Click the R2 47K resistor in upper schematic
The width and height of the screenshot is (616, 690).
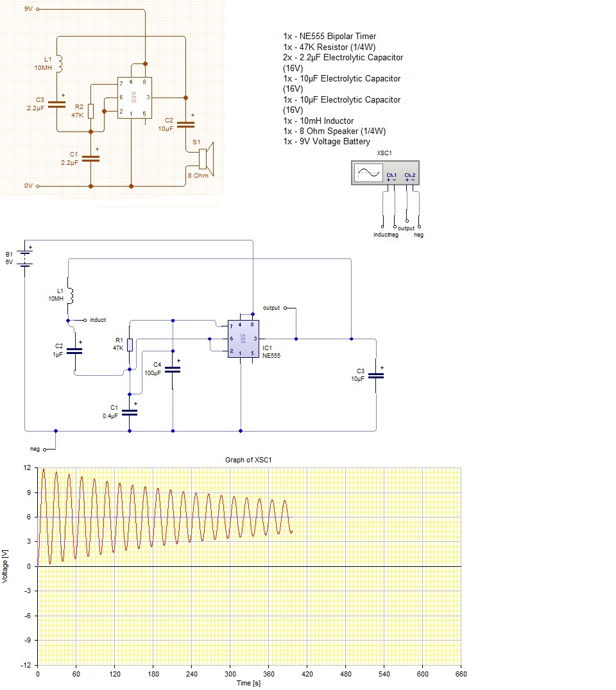[x=90, y=112]
